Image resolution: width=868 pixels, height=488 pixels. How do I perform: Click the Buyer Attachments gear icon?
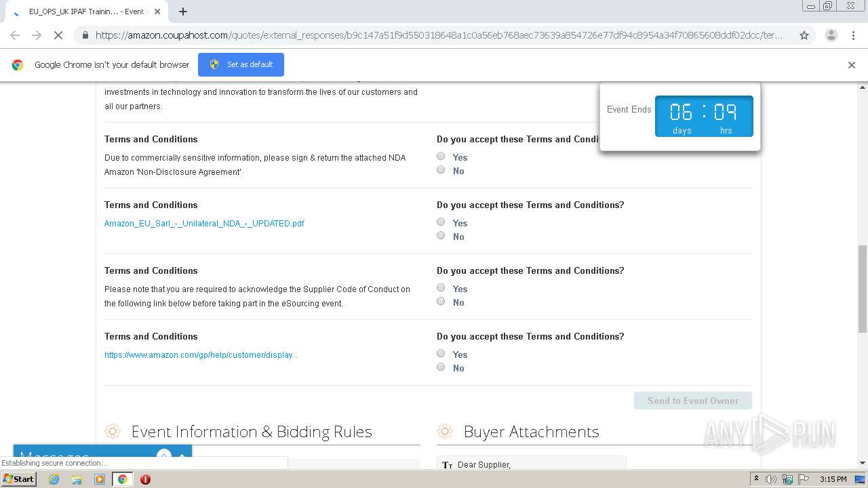445,432
